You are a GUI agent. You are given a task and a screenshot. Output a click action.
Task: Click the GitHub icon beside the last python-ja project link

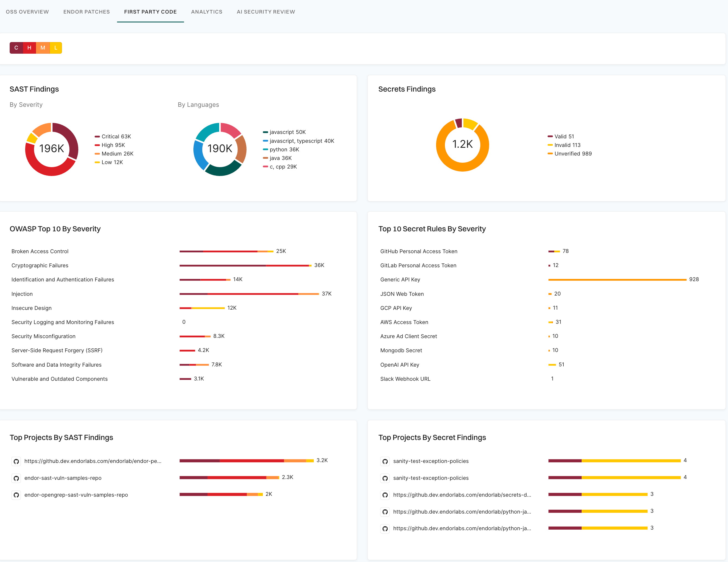pos(385,529)
